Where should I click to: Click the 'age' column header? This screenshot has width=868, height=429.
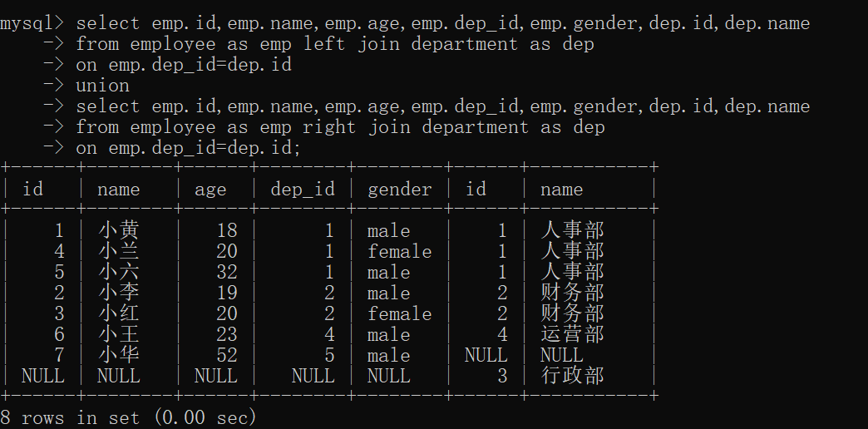[x=210, y=190]
